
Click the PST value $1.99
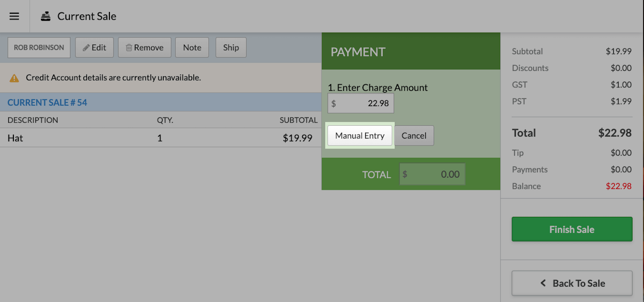coord(621,101)
